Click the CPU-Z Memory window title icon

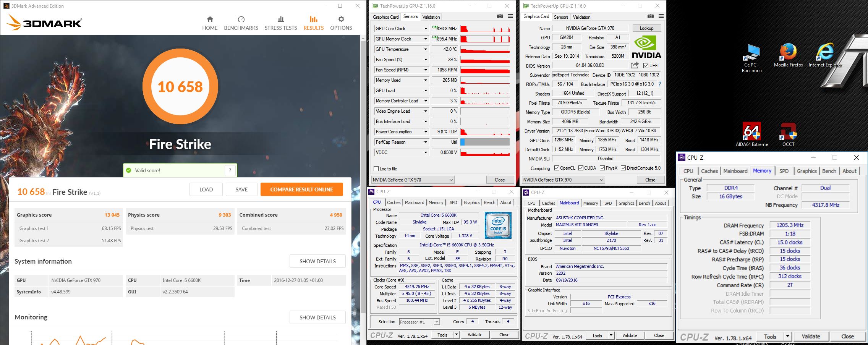(682, 157)
